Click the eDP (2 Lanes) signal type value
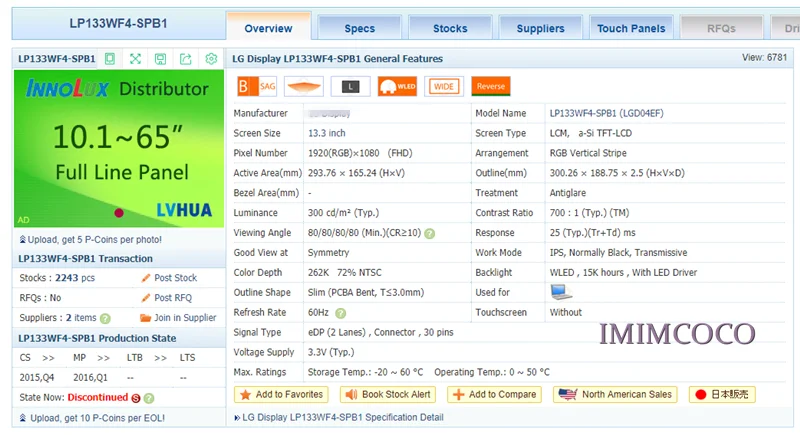 [381, 332]
